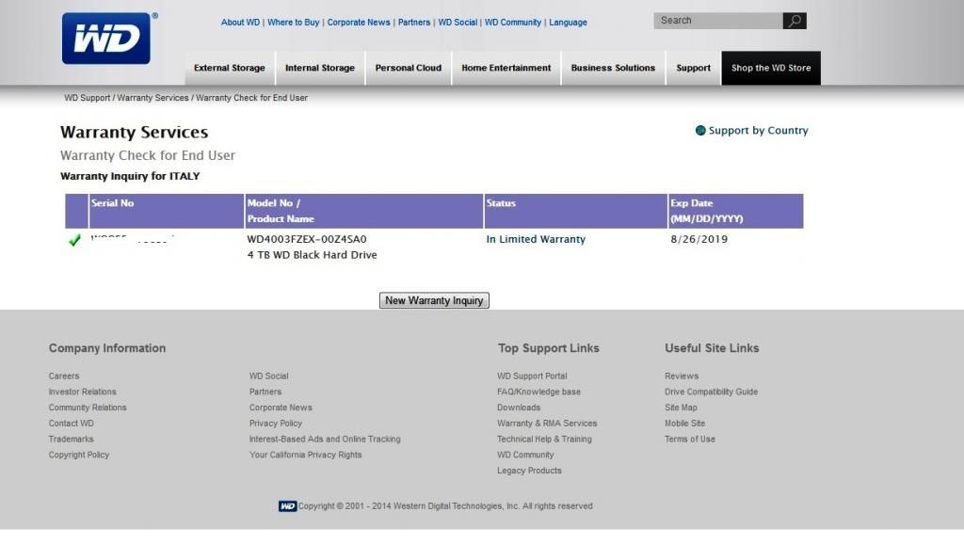This screenshot has width=964, height=560.
Task: Open the Corporate News header link
Action: click(359, 23)
